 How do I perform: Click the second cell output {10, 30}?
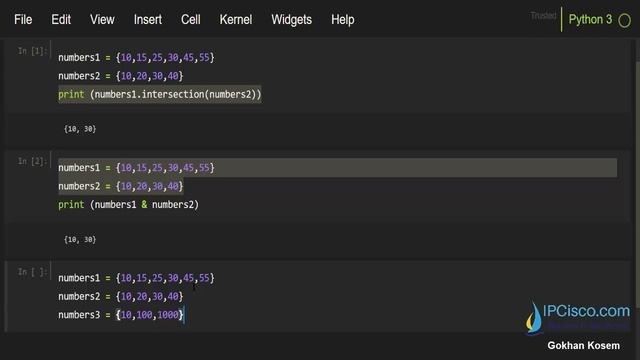pyautogui.click(x=80, y=240)
